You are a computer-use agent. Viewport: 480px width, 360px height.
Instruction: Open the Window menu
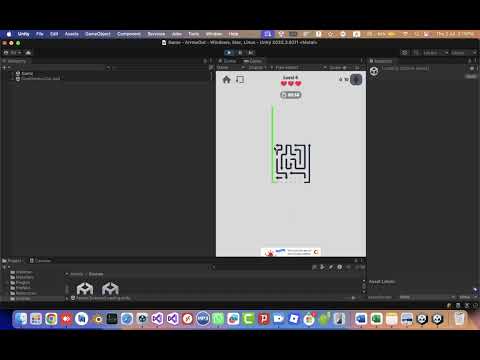214,34
